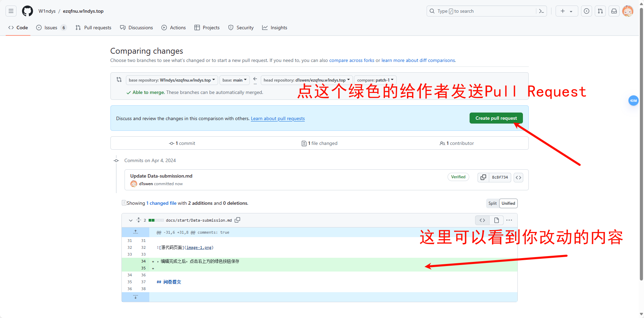Open the compare across forks link

coord(352,60)
